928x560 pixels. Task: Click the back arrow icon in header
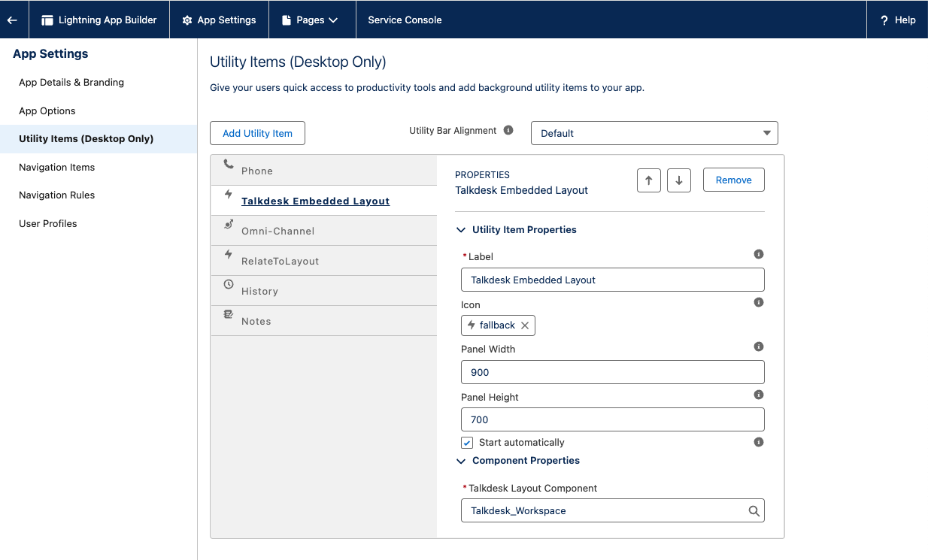12,20
